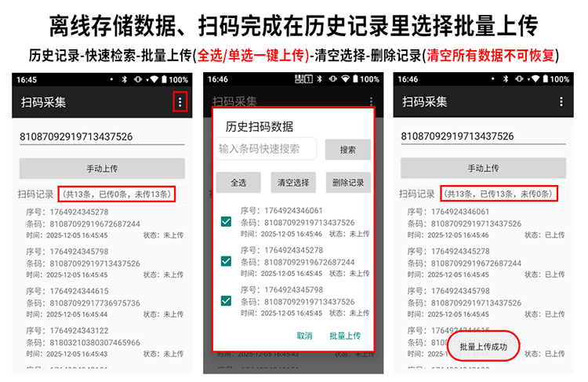588x382 pixels.
Task: Select the record with 序号 1764924344615 on the 16:45 screen
Action: (104, 303)
